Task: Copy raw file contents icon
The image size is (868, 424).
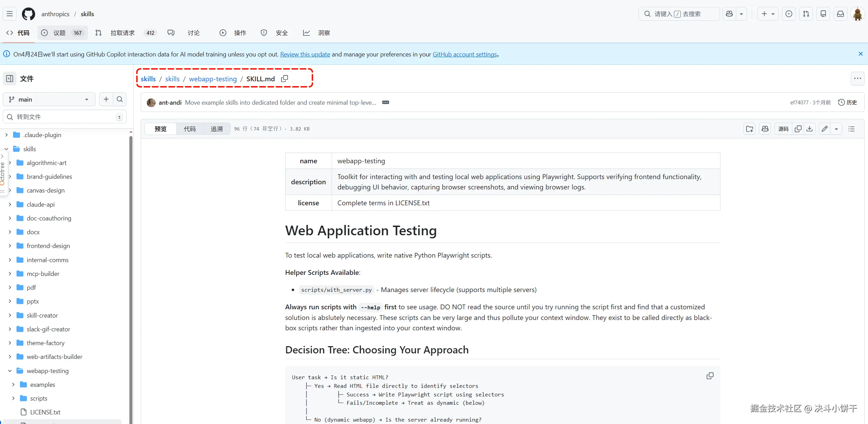Action: tap(798, 129)
